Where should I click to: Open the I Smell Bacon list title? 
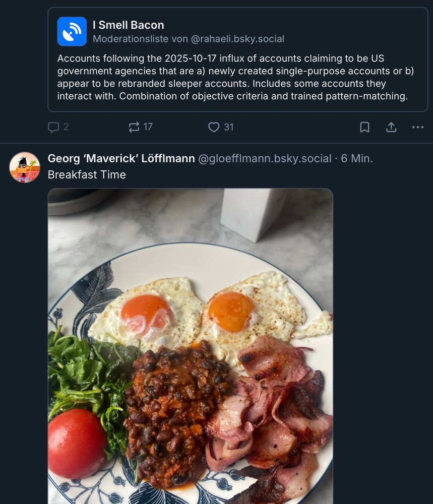(x=128, y=25)
